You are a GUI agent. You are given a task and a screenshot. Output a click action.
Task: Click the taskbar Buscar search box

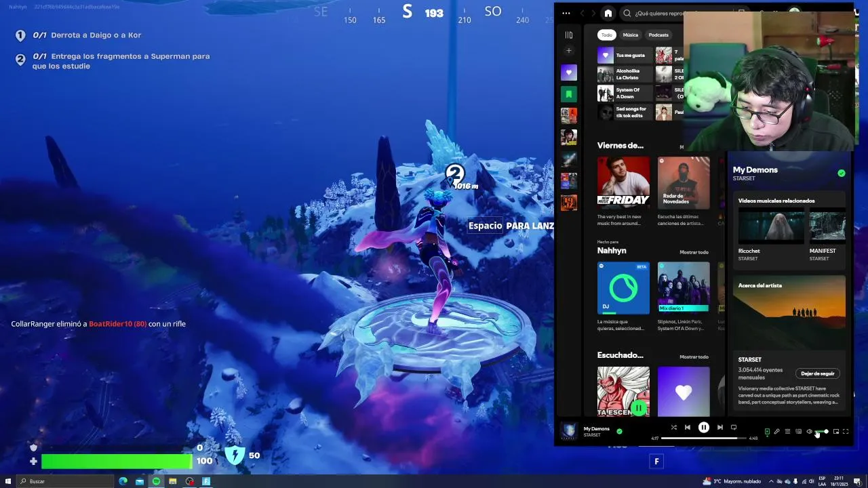click(x=66, y=481)
